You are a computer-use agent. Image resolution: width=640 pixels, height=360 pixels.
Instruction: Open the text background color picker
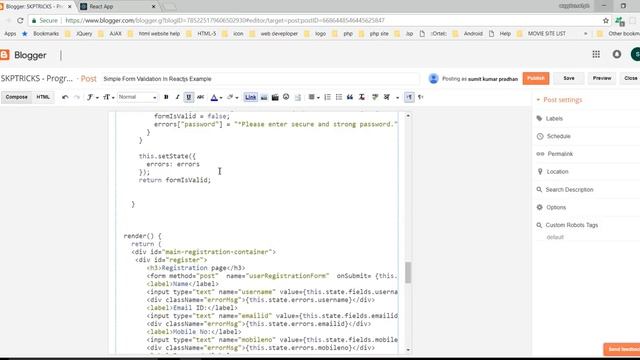(232, 97)
